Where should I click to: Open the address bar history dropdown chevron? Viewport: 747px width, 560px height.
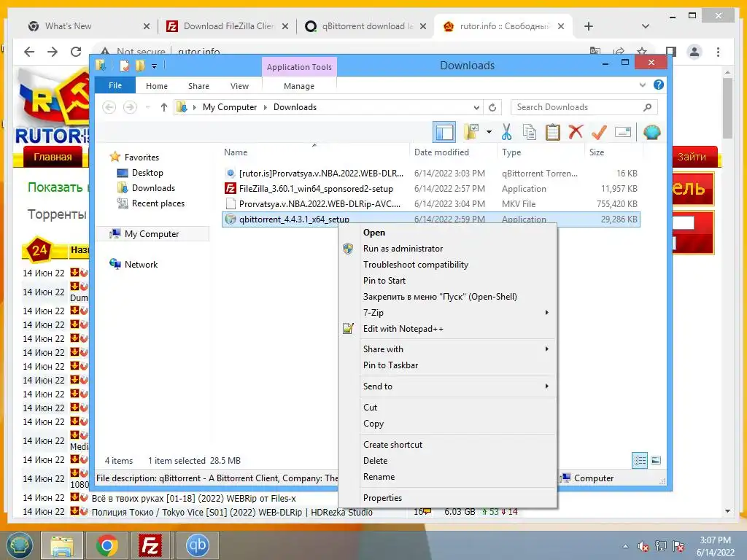[x=476, y=108]
